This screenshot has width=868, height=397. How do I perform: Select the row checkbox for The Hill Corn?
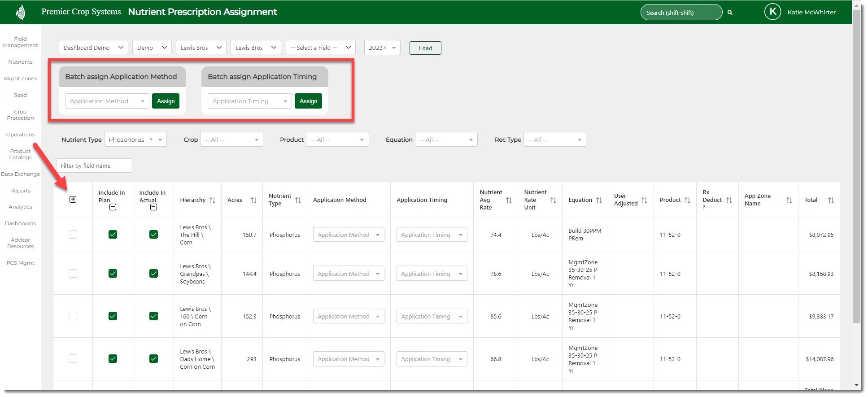[73, 235]
